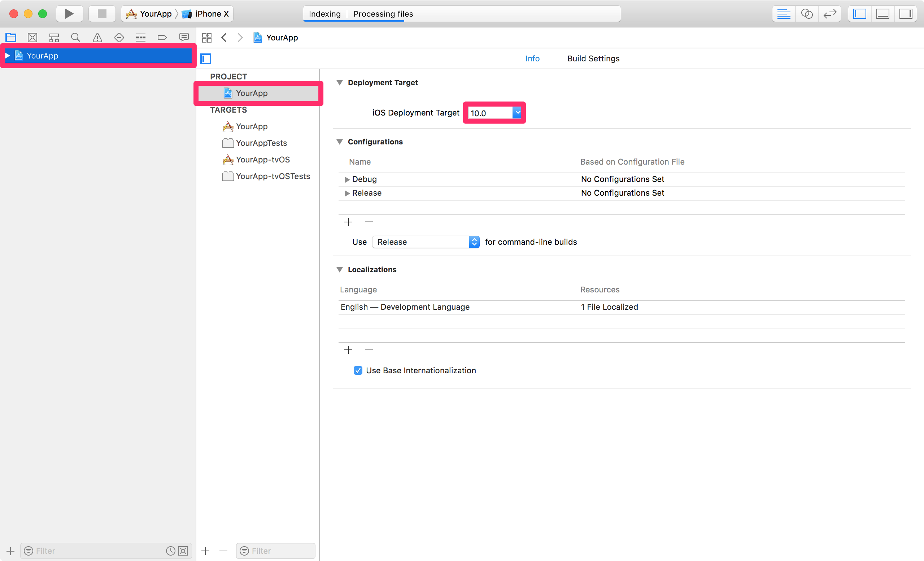Open the iOS Deployment Target dropdown
The image size is (924, 561).
[517, 113]
